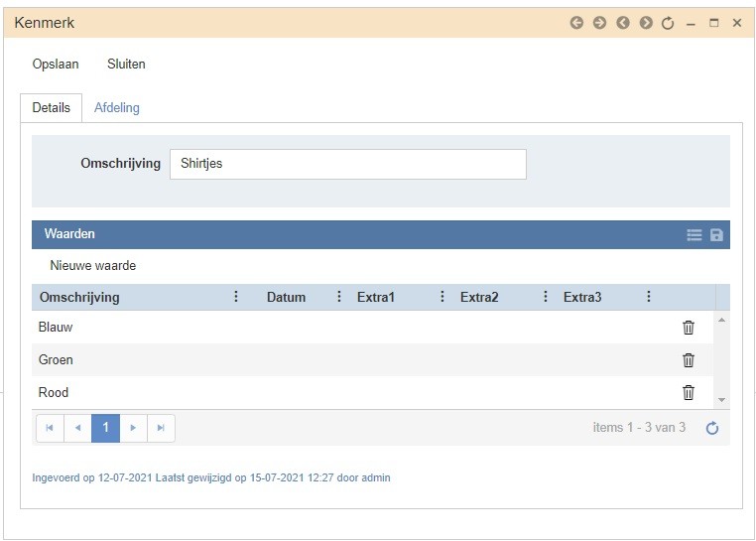Click the Waarden section title
This screenshot has width=756, height=541.
click(69, 234)
